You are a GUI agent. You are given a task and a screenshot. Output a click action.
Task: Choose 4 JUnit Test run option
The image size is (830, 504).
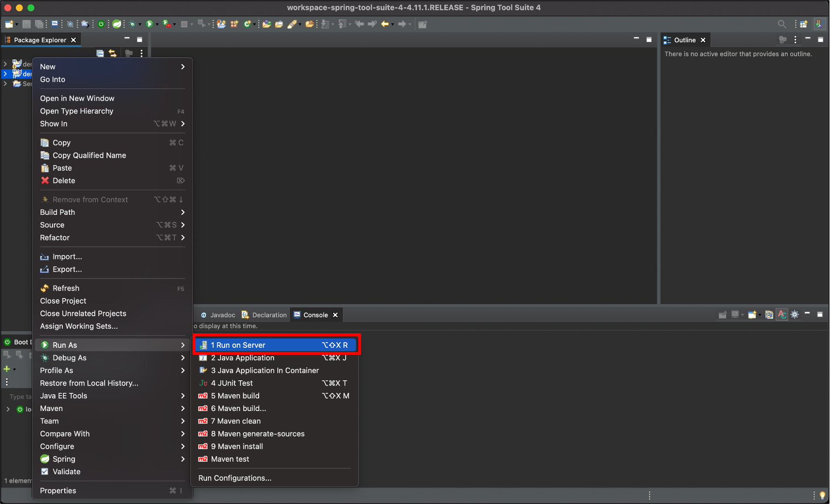pyautogui.click(x=275, y=383)
